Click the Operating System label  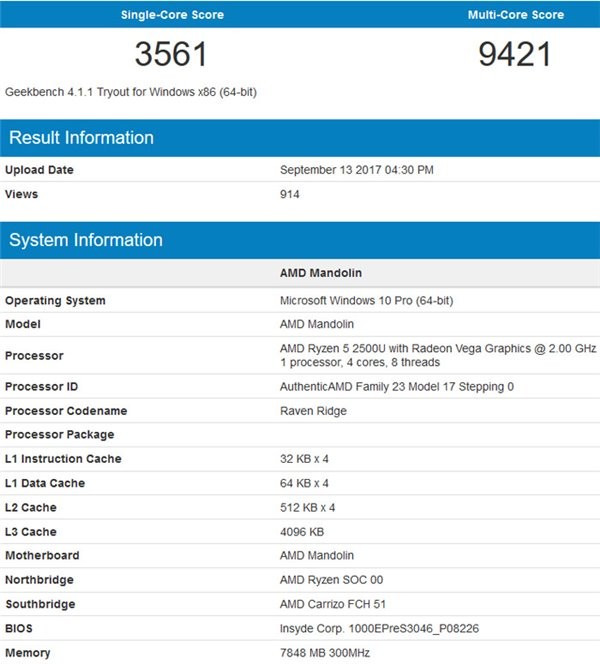55,301
